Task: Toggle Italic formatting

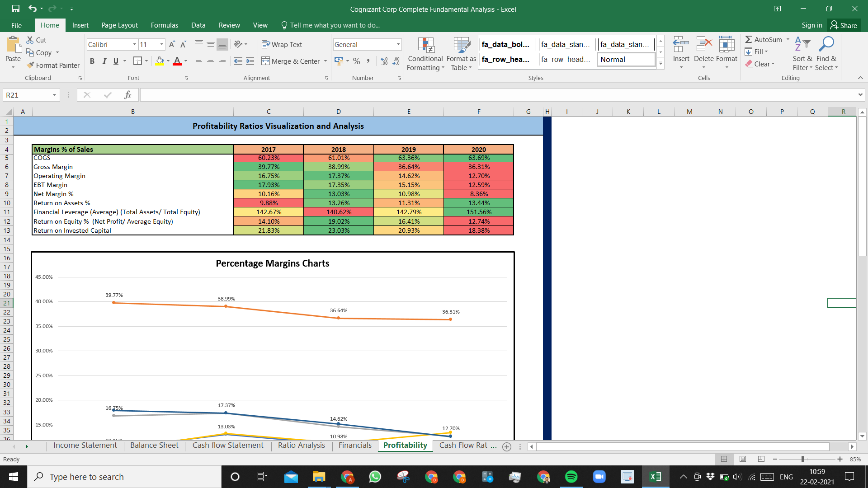Action: pyautogui.click(x=104, y=61)
